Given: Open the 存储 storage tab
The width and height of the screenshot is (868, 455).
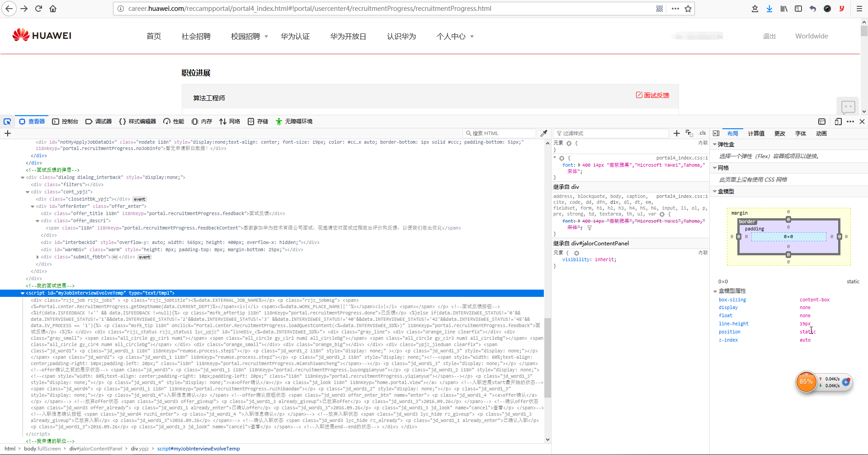Looking at the screenshot, I should pyautogui.click(x=258, y=122).
